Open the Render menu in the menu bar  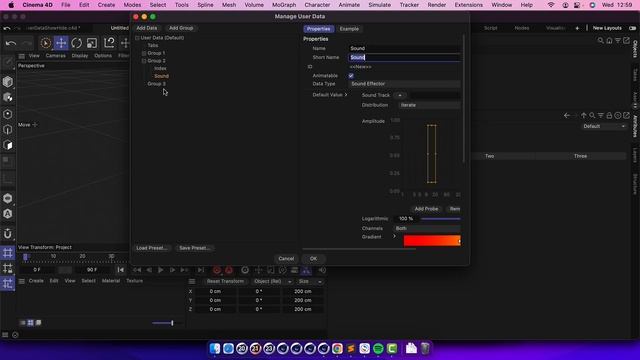pos(436,5)
